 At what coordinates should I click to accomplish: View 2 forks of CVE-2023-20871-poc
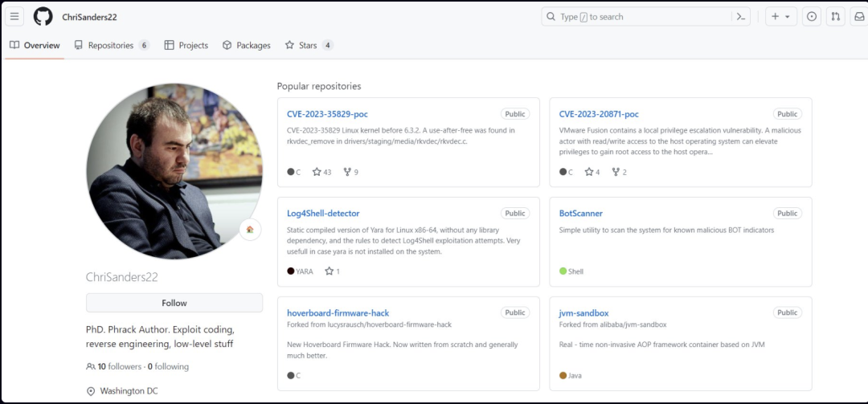tap(619, 172)
